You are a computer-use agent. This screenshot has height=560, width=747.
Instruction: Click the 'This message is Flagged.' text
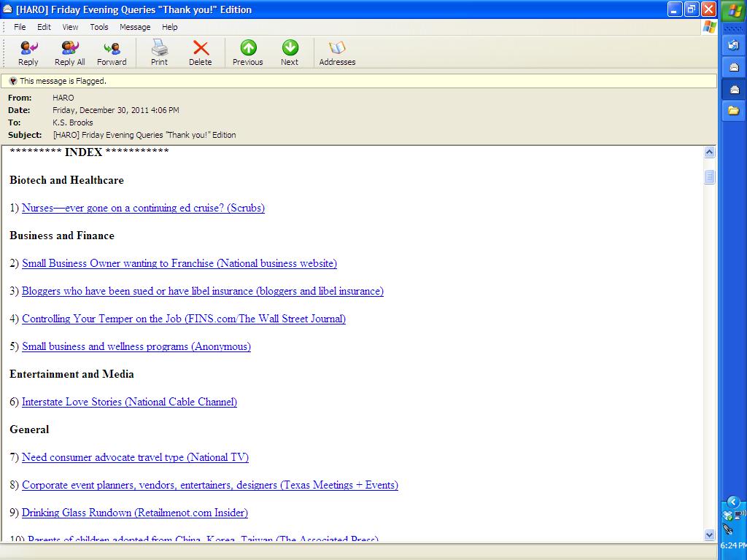(63, 81)
